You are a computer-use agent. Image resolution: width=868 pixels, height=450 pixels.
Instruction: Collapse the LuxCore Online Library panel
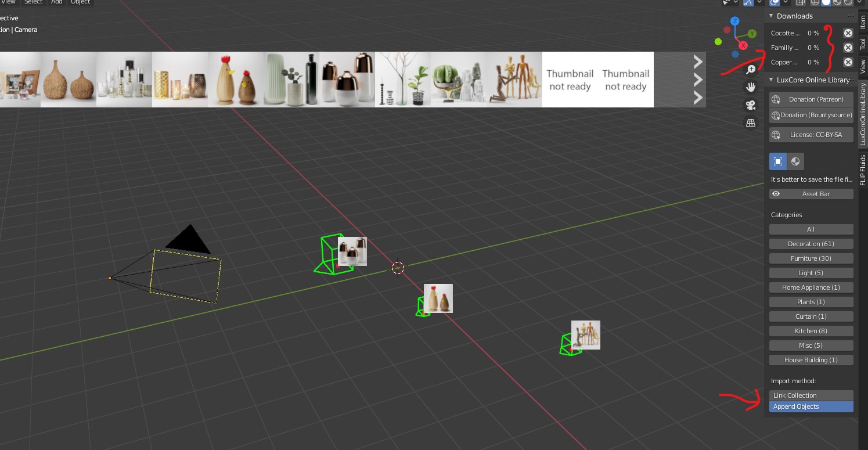(772, 80)
